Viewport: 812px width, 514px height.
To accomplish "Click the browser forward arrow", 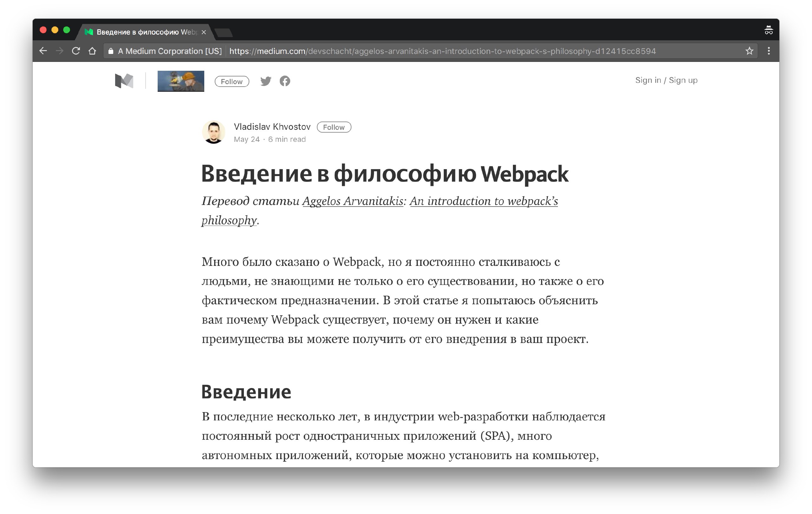I will 60,51.
